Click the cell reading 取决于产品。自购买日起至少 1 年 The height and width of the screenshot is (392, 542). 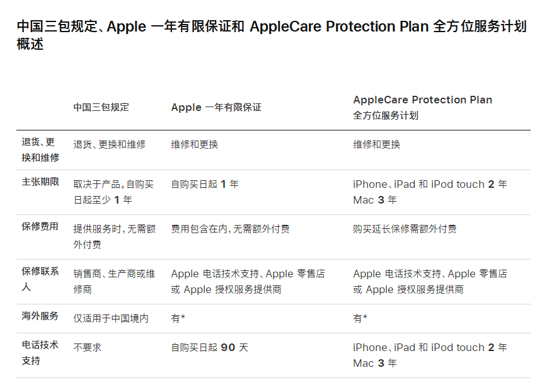coord(113,192)
